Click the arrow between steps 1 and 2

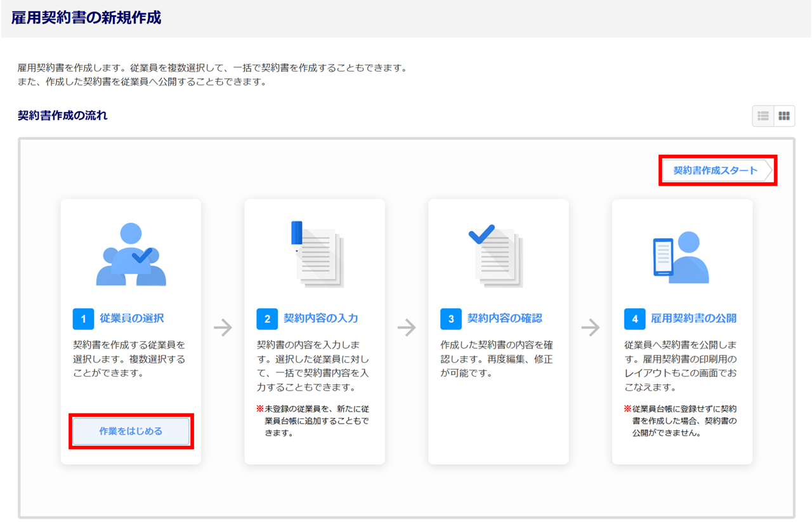click(x=223, y=327)
